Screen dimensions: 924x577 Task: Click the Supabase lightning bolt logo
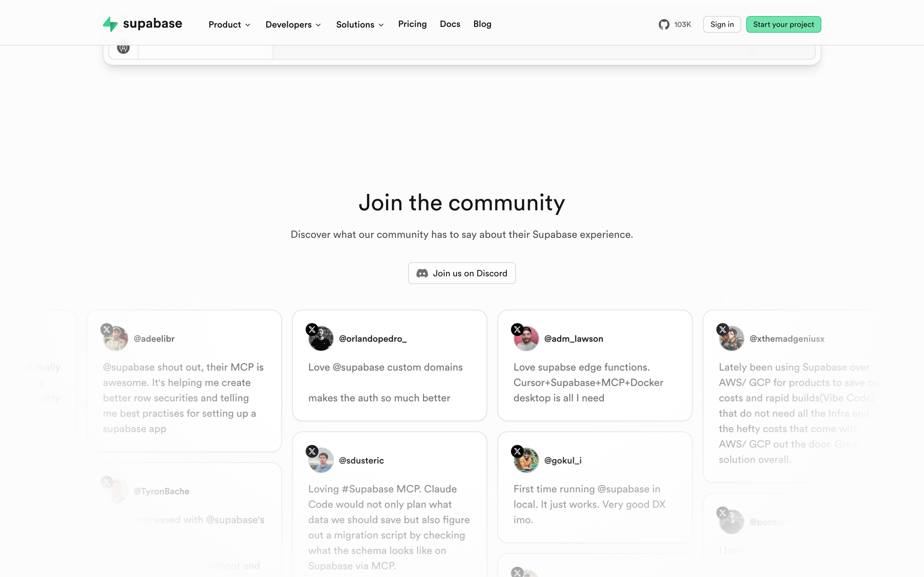pos(110,24)
